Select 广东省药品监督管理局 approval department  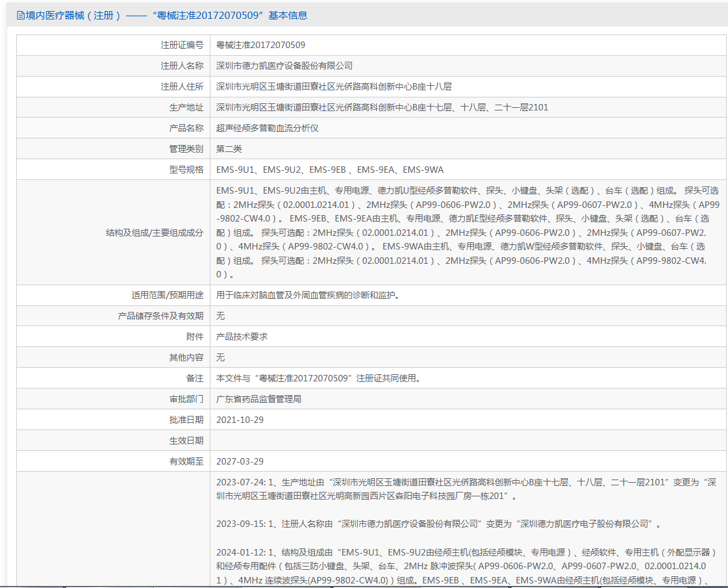pyautogui.click(x=258, y=400)
